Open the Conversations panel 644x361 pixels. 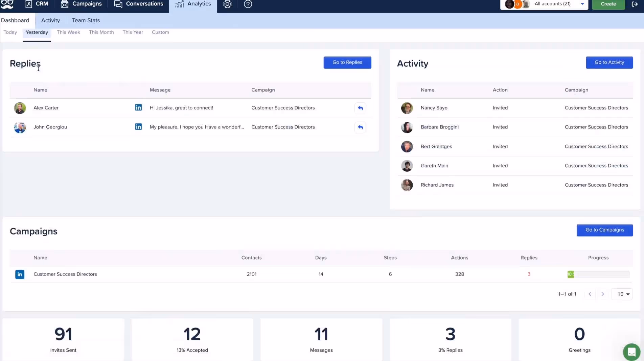pyautogui.click(x=138, y=4)
